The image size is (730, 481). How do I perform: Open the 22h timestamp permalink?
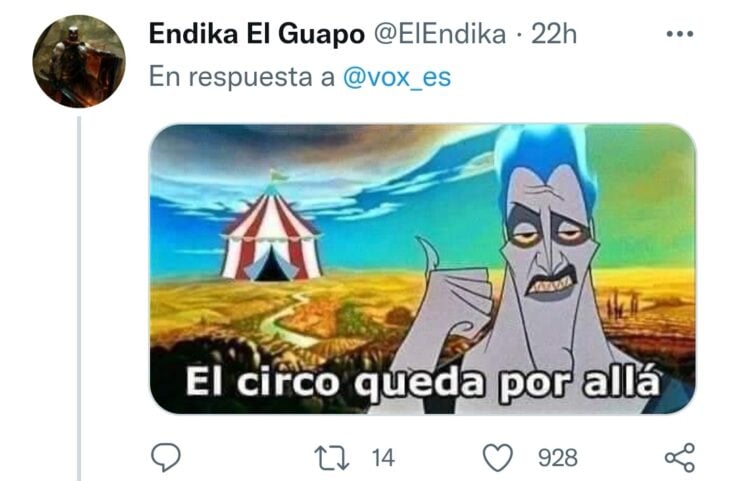click(x=554, y=34)
